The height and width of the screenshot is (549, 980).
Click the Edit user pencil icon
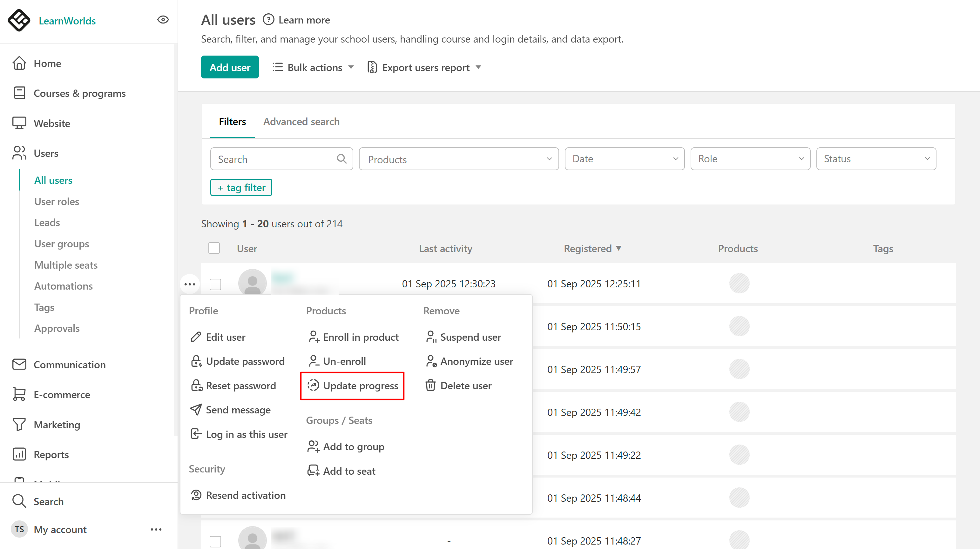[x=196, y=337]
